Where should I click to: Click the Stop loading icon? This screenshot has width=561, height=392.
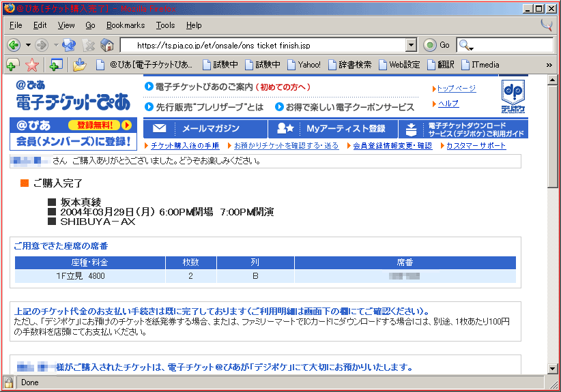tap(88, 46)
